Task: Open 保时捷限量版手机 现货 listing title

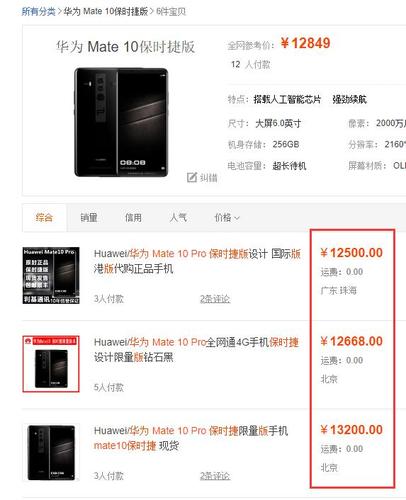Action: pos(191,438)
